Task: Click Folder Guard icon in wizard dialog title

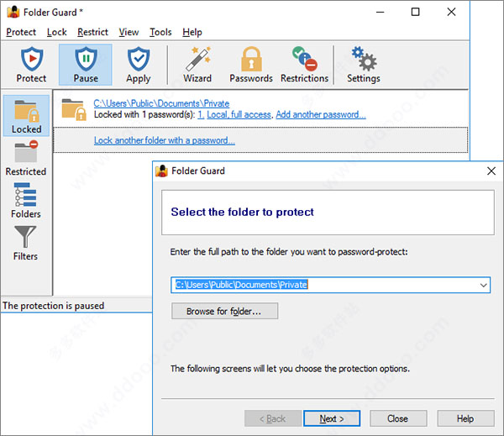Action: tap(161, 171)
